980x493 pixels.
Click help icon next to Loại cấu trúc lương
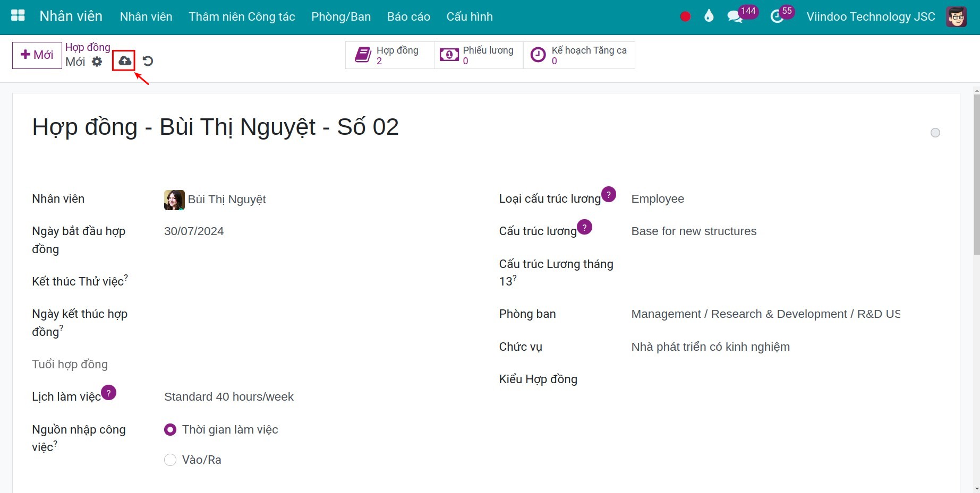coord(609,194)
